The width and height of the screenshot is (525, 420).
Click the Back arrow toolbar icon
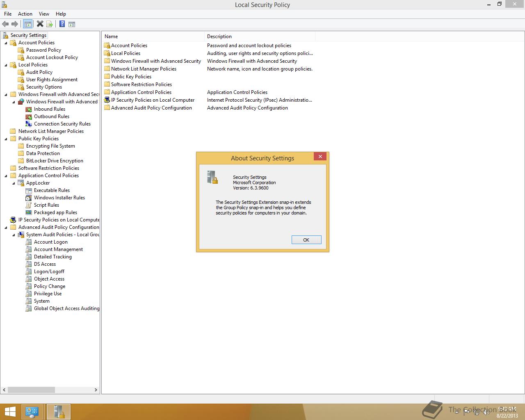click(x=5, y=24)
